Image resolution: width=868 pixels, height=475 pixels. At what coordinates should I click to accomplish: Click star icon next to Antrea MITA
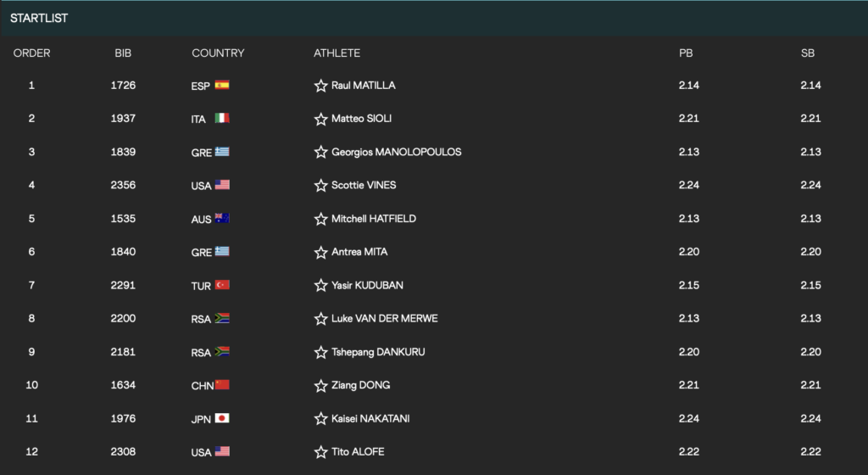320,252
